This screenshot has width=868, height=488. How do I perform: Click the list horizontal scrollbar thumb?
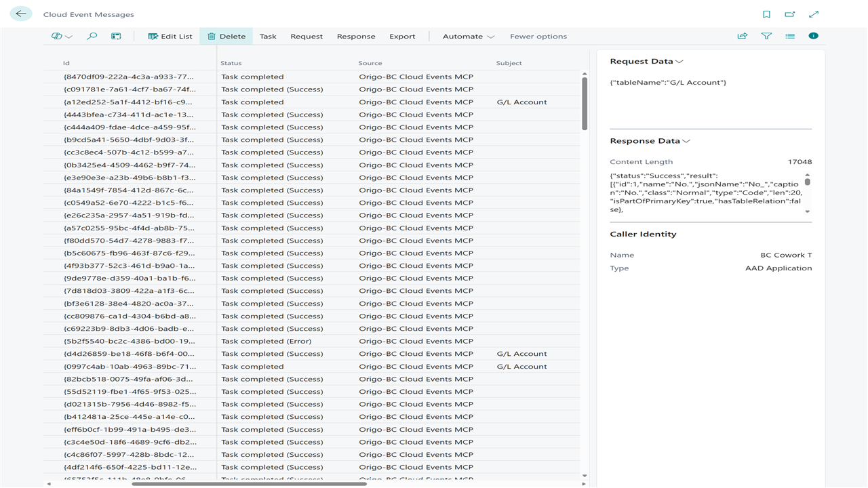[249, 484]
